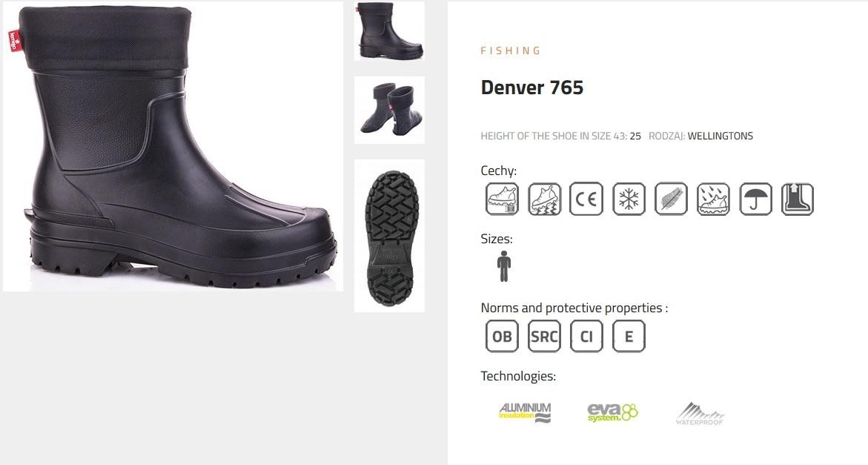Viewport: 868px width, 465px height.
Task: Click the first shoe sole feature icon
Action: tap(502, 199)
